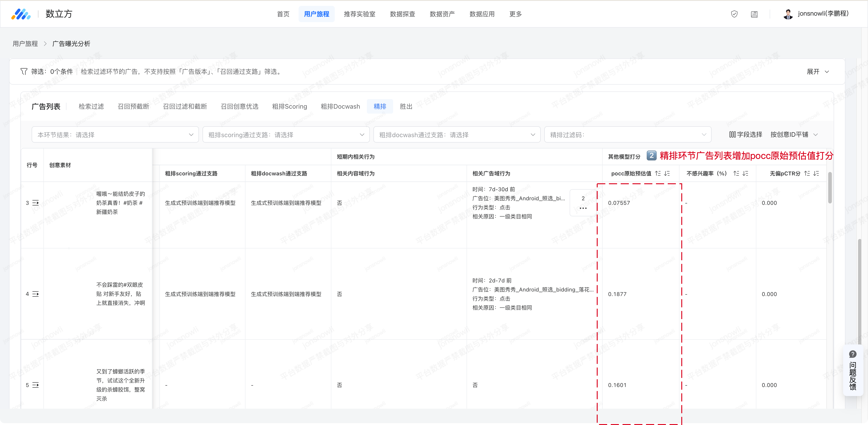Expand the row 3 detail icon

pos(35,203)
